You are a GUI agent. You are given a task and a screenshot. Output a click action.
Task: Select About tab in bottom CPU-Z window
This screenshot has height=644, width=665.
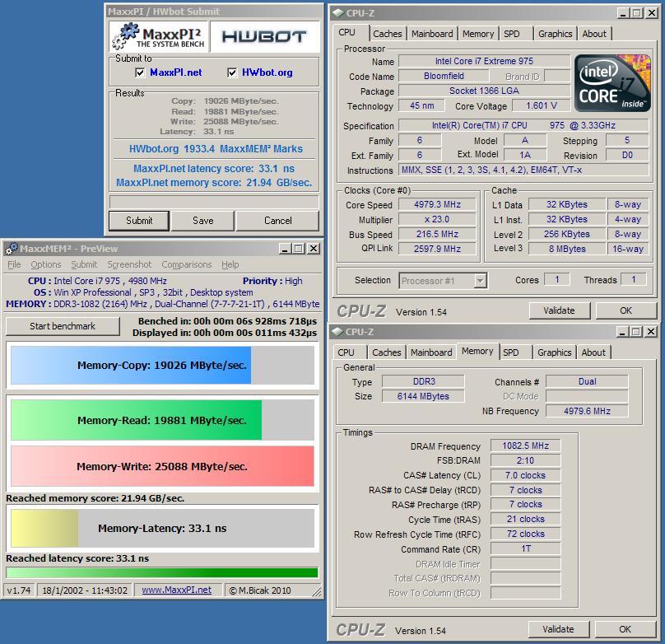(x=593, y=352)
